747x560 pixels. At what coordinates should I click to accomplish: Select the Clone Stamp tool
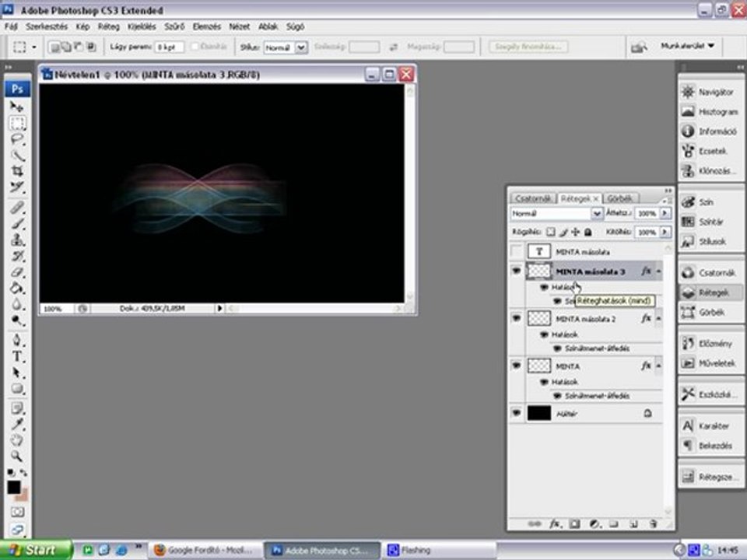[x=17, y=240]
